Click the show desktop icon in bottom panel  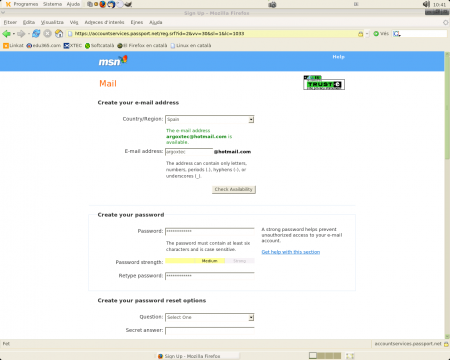350,356
